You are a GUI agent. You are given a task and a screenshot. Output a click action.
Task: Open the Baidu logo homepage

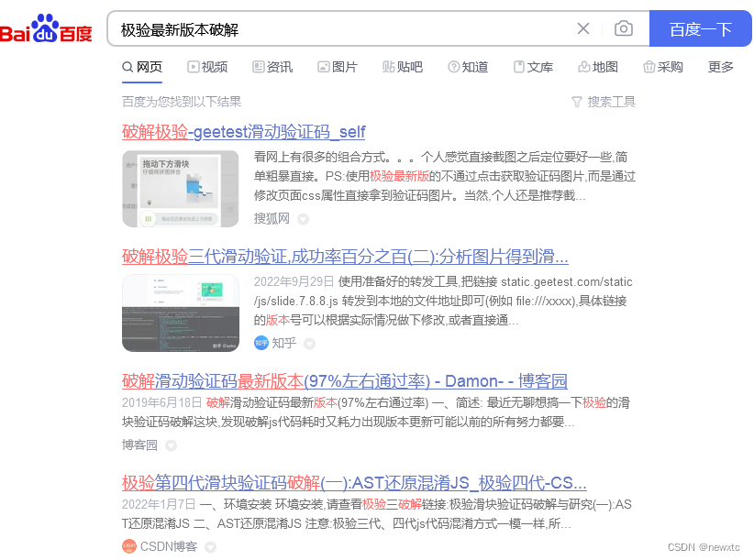click(46, 28)
